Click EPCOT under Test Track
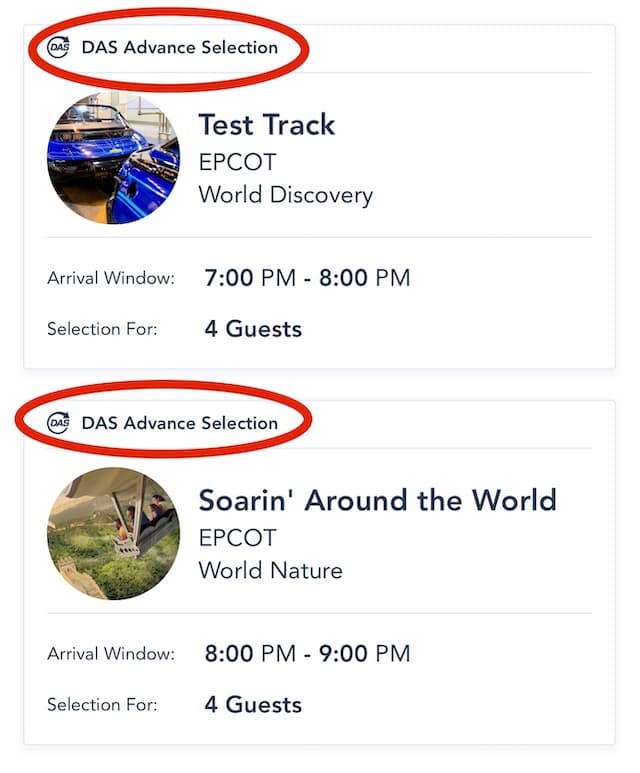 [x=237, y=162]
